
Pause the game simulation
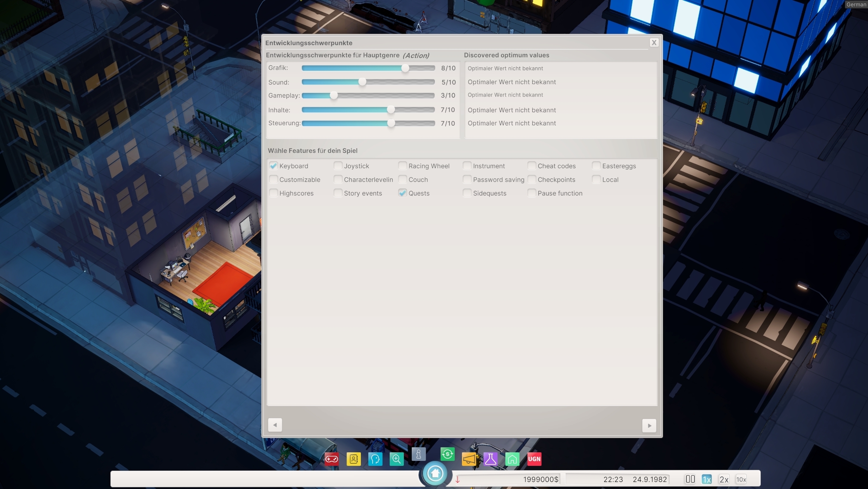click(x=690, y=479)
